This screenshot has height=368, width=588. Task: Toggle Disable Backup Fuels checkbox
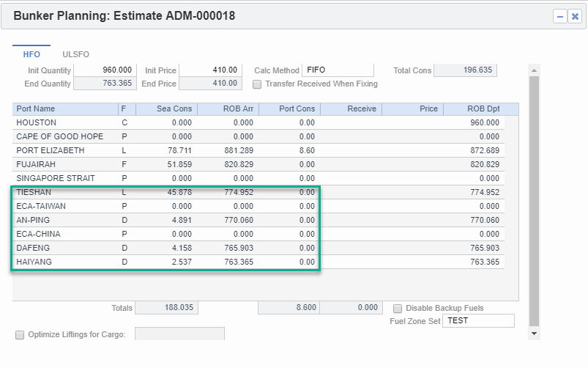pos(398,309)
